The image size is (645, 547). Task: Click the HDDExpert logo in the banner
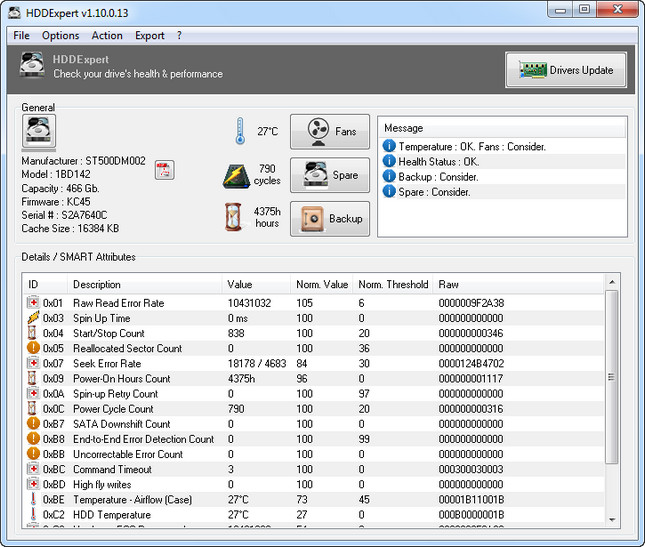point(34,67)
